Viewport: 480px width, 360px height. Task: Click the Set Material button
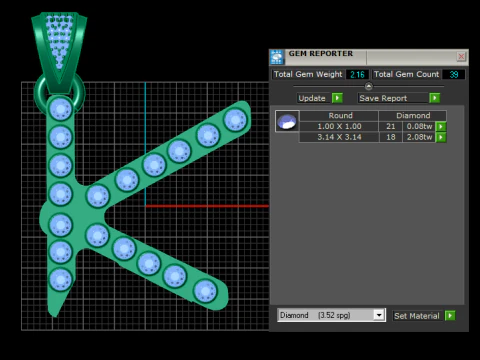click(x=417, y=316)
